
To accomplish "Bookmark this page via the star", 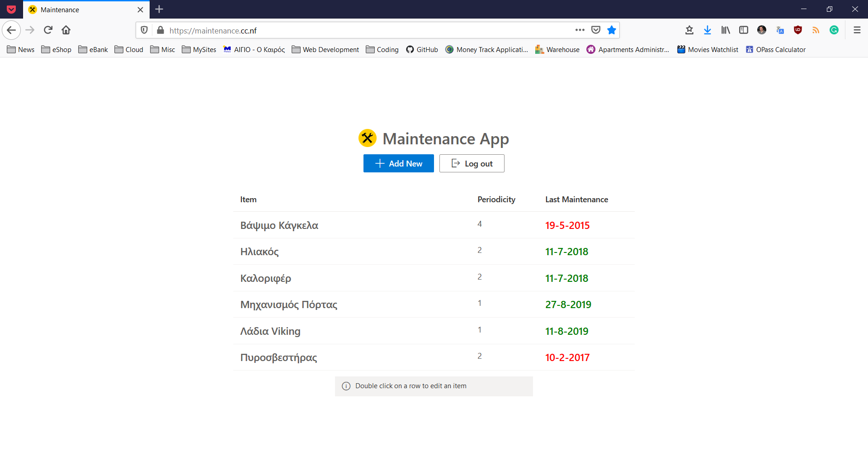I will [x=611, y=30].
